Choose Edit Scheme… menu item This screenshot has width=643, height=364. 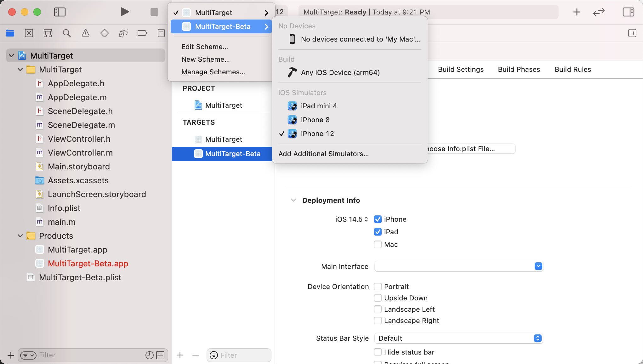(x=205, y=47)
